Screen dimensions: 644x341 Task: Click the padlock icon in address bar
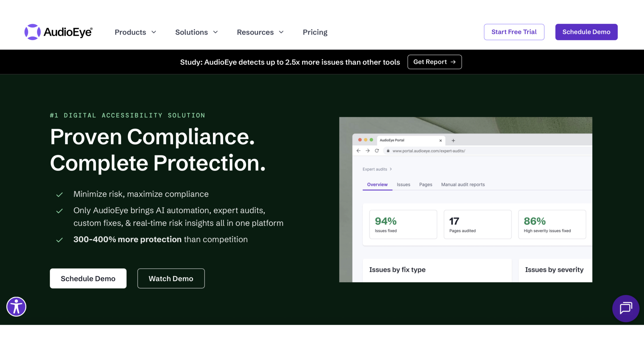(388, 151)
